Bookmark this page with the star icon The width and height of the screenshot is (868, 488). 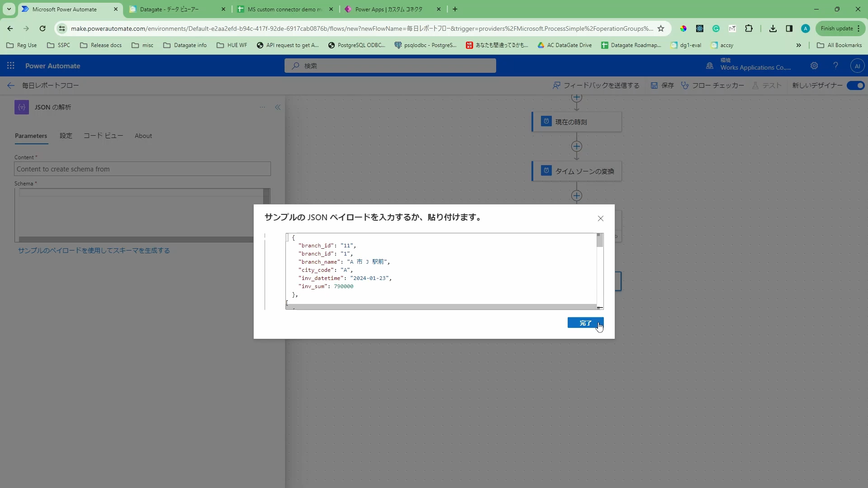pyautogui.click(x=661, y=28)
